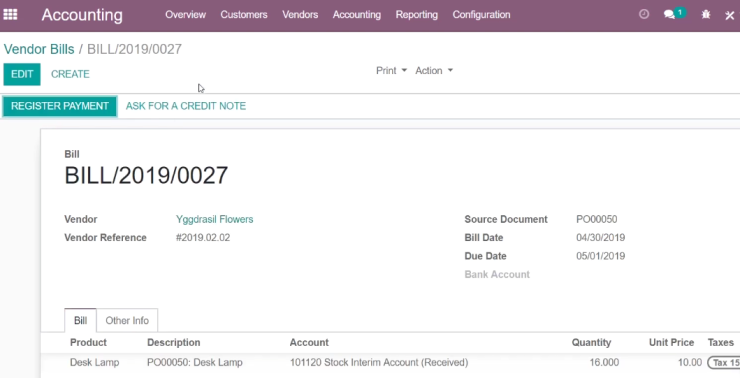
Task: Select the unit price 10.00 cell
Action: point(690,363)
